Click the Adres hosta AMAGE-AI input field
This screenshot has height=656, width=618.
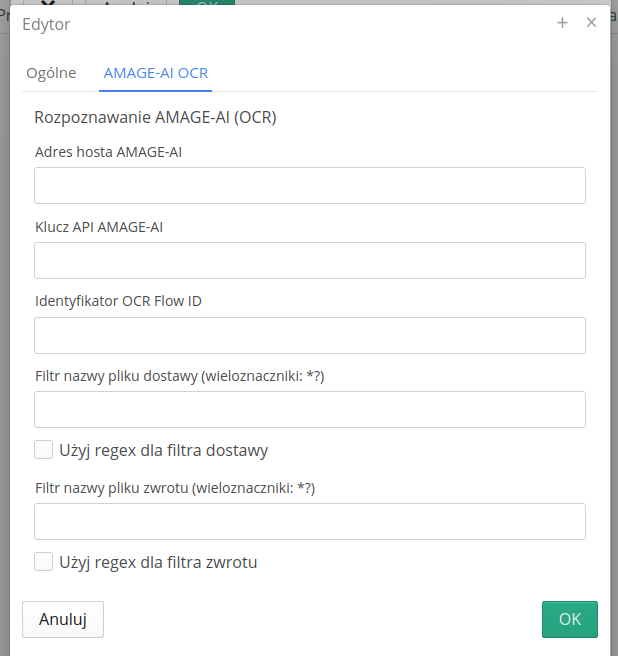tap(309, 185)
